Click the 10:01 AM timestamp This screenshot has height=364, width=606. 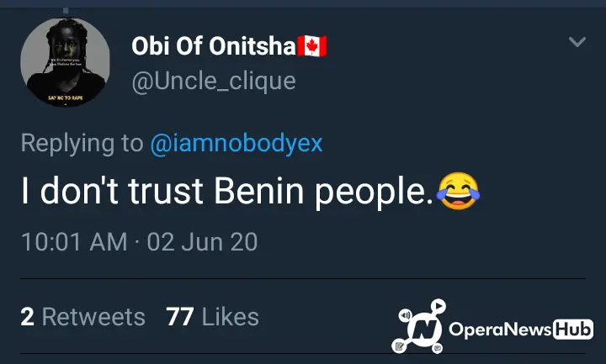[x=74, y=242]
